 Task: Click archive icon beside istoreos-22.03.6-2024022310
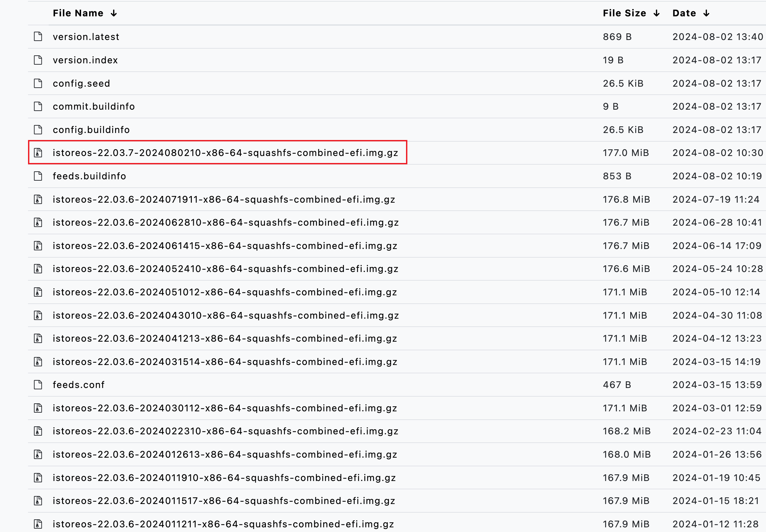38,431
